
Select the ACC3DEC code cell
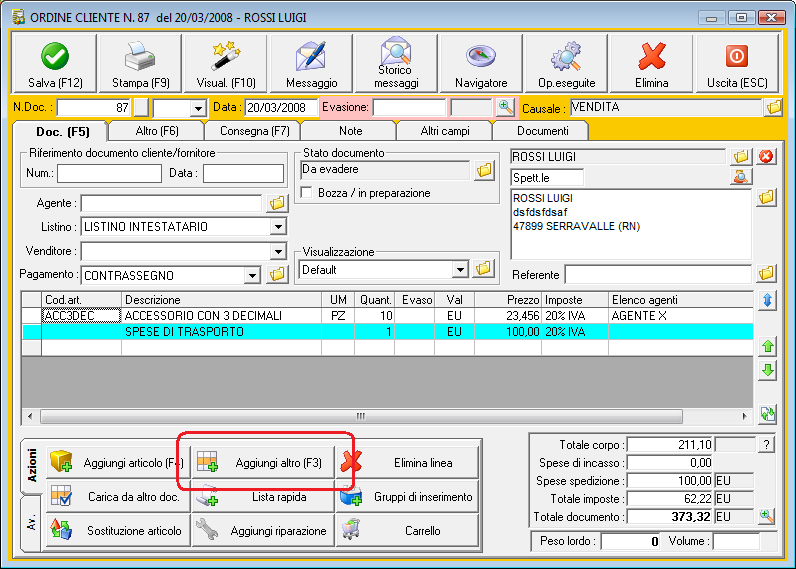pyautogui.click(x=81, y=316)
